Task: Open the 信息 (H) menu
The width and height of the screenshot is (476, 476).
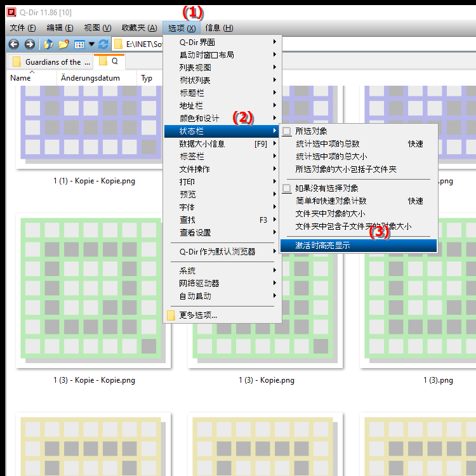Action: point(219,28)
